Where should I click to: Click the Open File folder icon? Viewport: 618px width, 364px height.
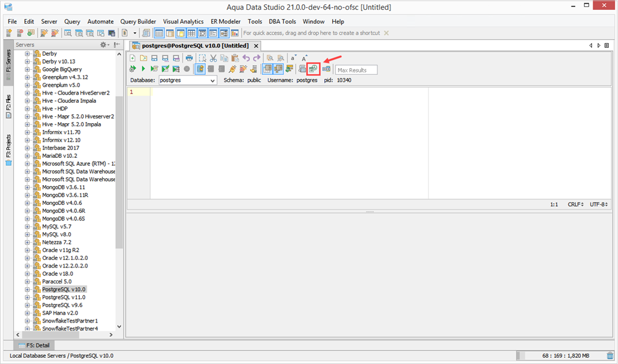click(143, 58)
